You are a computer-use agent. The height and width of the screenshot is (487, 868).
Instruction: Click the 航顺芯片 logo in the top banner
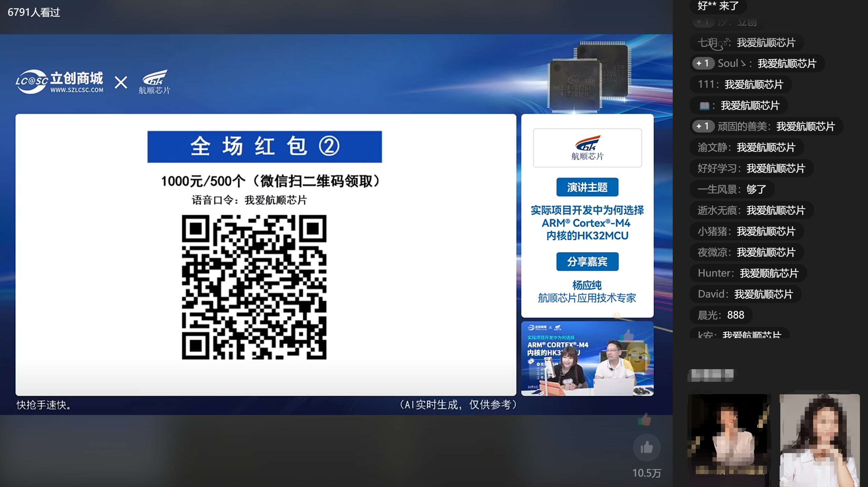point(154,82)
